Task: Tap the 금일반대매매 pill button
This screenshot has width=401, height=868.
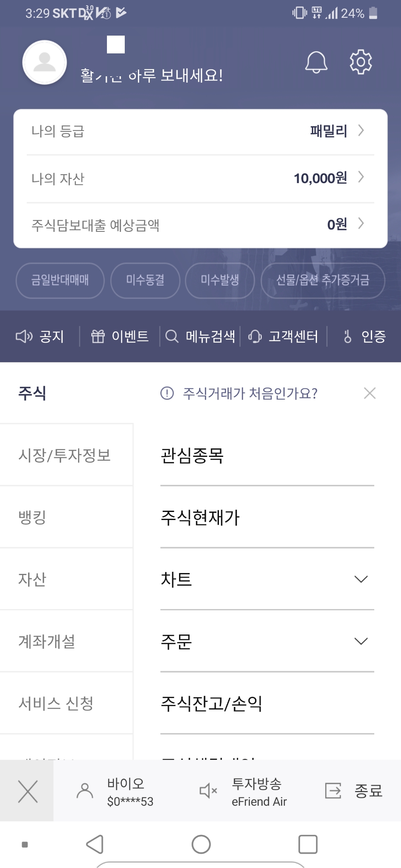Action: coord(60,280)
